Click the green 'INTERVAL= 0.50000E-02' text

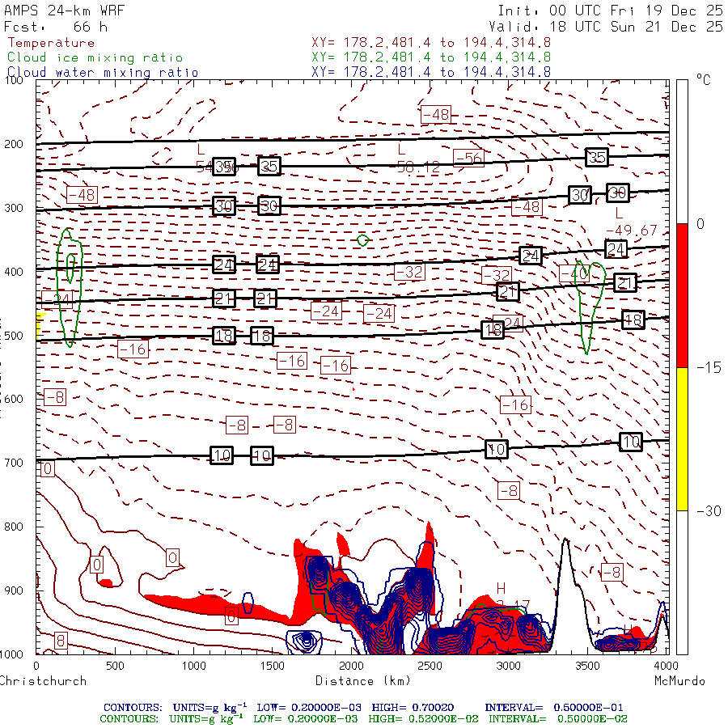point(557,719)
